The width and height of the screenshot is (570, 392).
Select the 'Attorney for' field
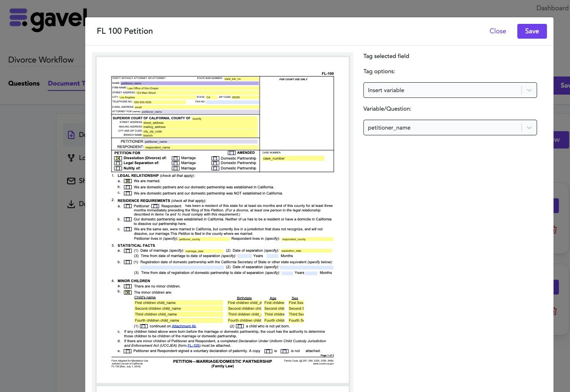pos(200,111)
